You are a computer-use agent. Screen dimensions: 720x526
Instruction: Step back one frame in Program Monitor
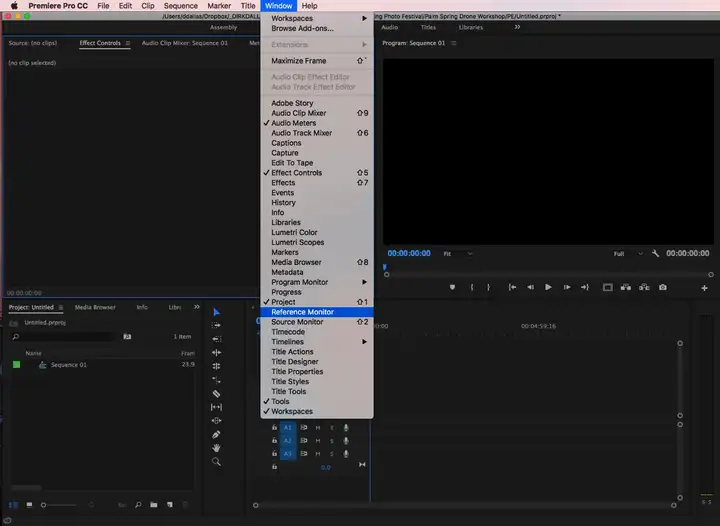[x=530, y=287]
